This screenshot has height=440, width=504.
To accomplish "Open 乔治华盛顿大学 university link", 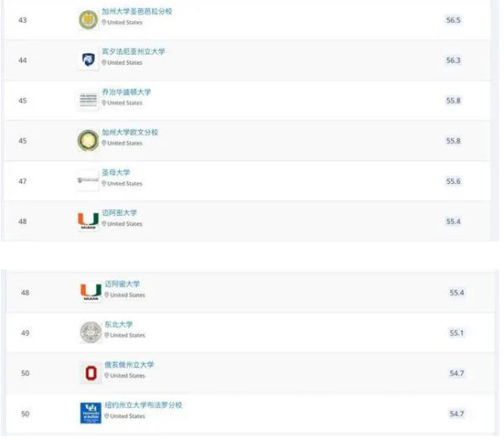I will (x=126, y=92).
